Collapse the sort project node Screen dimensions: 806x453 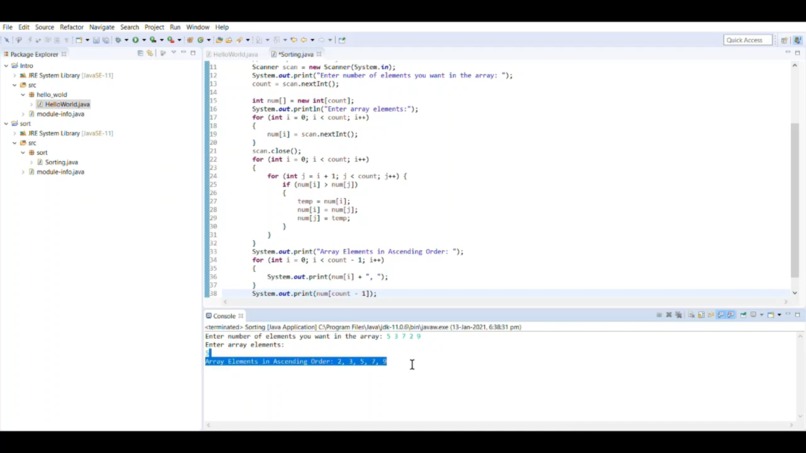point(6,124)
